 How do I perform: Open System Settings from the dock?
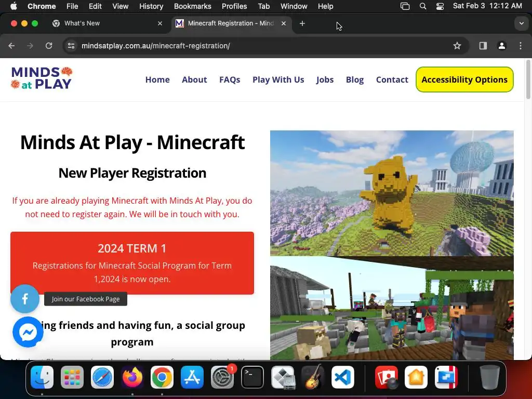[222, 377]
